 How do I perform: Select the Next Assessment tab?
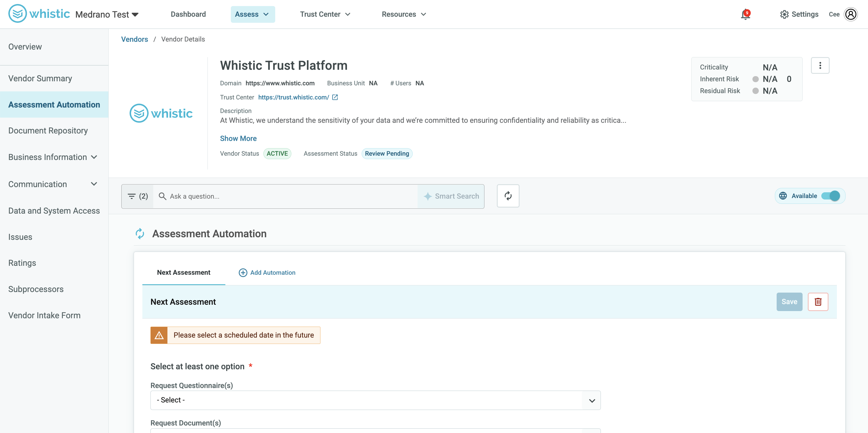pyautogui.click(x=183, y=272)
